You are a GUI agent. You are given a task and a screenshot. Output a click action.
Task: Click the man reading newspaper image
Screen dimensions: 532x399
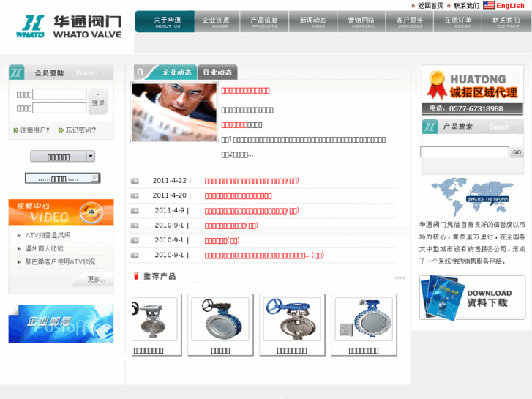[174, 113]
